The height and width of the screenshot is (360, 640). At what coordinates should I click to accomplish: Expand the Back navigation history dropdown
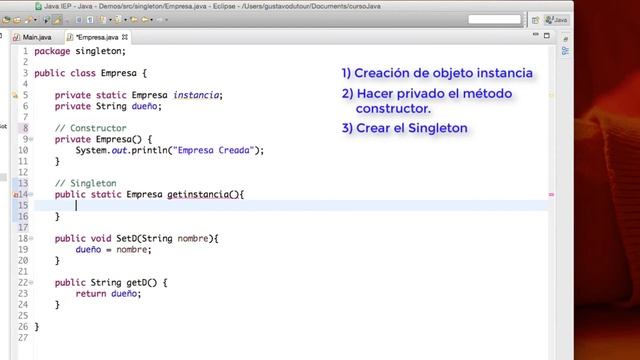point(151,20)
